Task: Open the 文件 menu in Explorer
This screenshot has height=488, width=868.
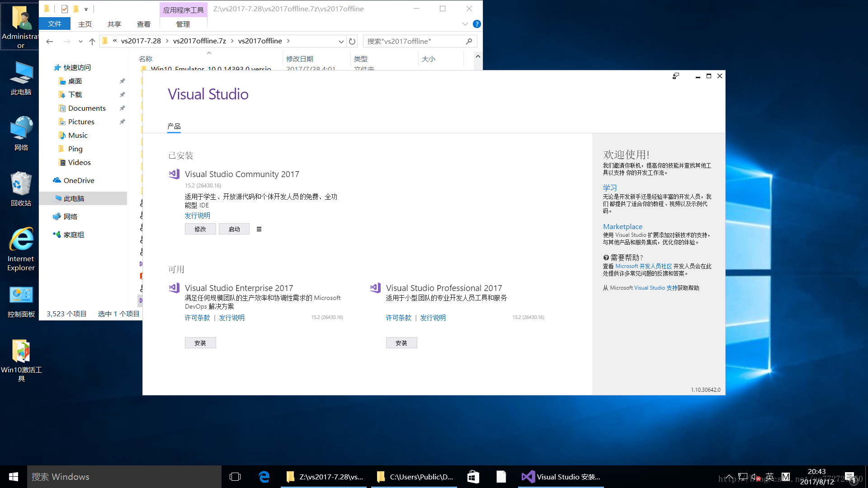Action: click(55, 24)
